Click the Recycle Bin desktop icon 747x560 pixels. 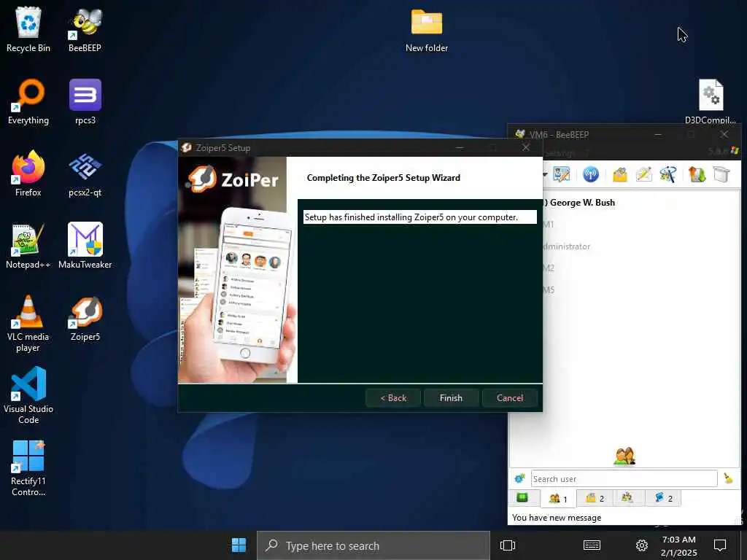click(28, 29)
